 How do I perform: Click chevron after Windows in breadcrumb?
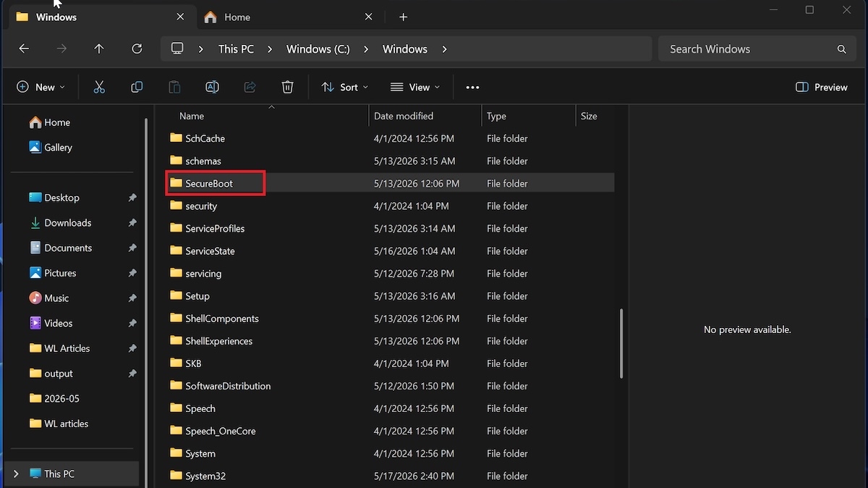[444, 49]
